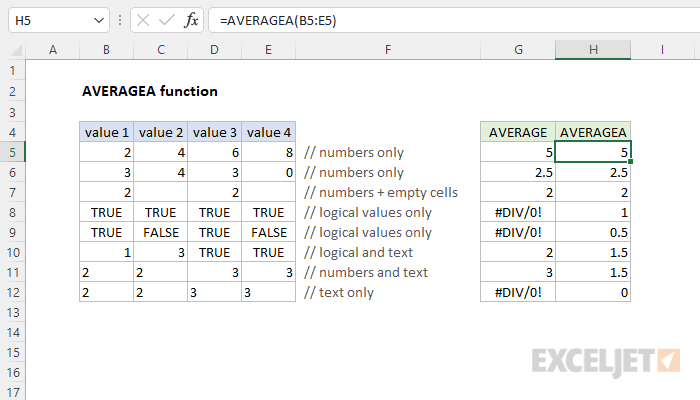This screenshot has width=700, height=400.
Task: Select column C header
Action: (x=161, y=50)
